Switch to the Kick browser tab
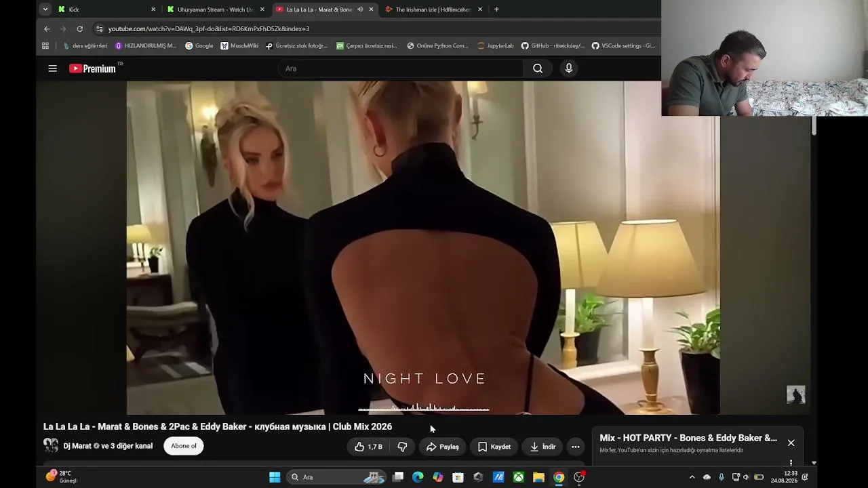Image resolution: width=868 pixels, height=488 pixels. (106, 9)
